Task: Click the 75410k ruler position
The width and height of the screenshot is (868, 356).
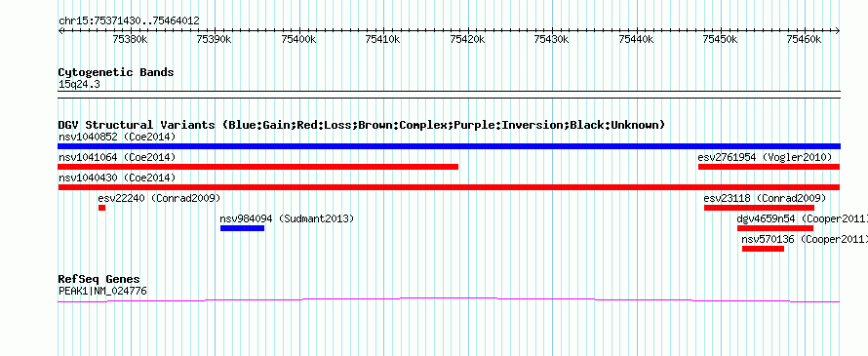Action: (x=383, y=39)
